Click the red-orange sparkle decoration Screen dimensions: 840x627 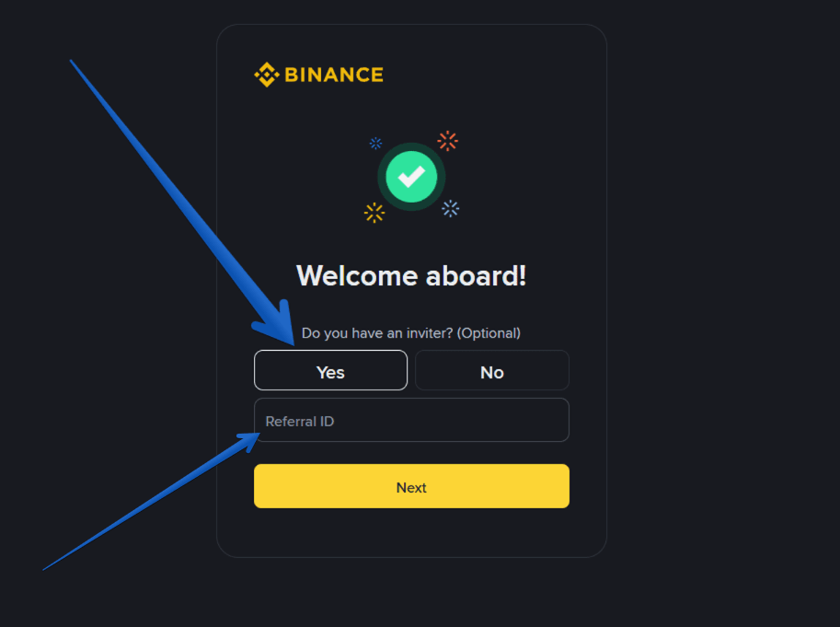(448, 141)
